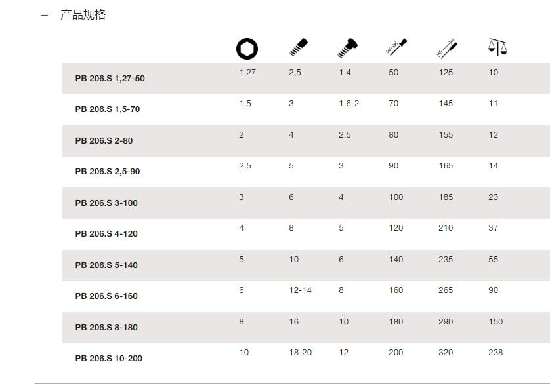Open product PB 206.S 6-160
550x392 pixels.
[106, 296]
